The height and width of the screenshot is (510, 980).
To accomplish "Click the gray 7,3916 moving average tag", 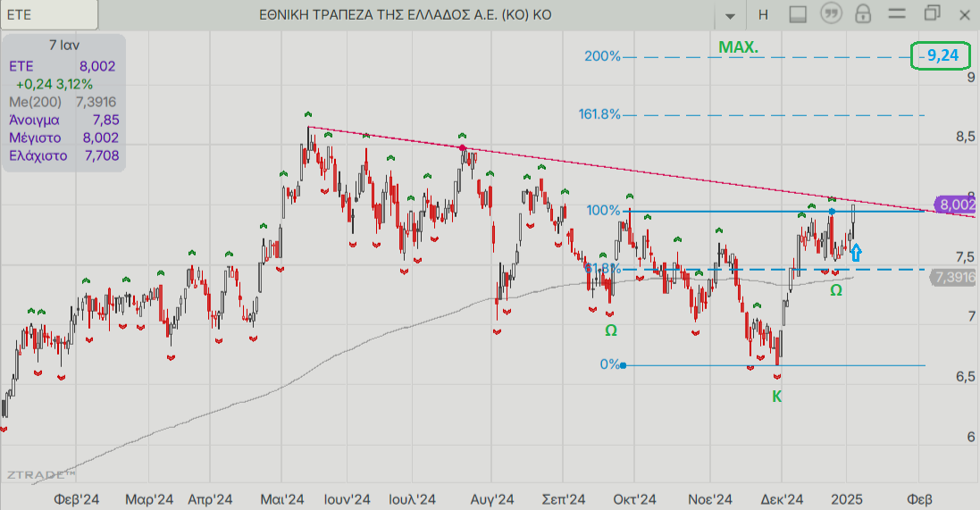I will coord(953,278).
